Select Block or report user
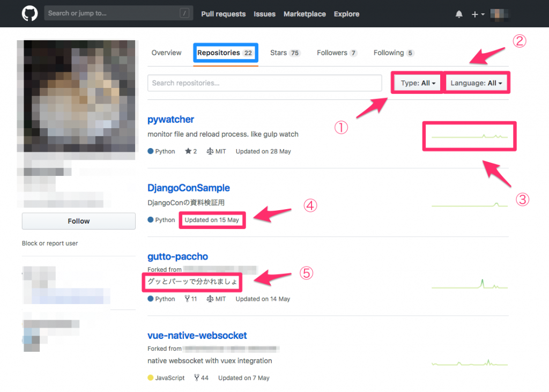Viewport: 549px width, 392px height. tap(50, 243)
